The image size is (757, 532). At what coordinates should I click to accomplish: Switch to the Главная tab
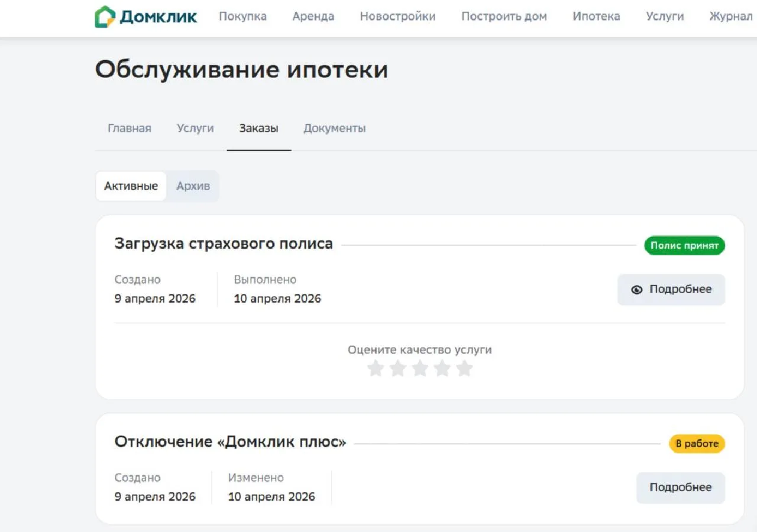click(x=130, y=128)
